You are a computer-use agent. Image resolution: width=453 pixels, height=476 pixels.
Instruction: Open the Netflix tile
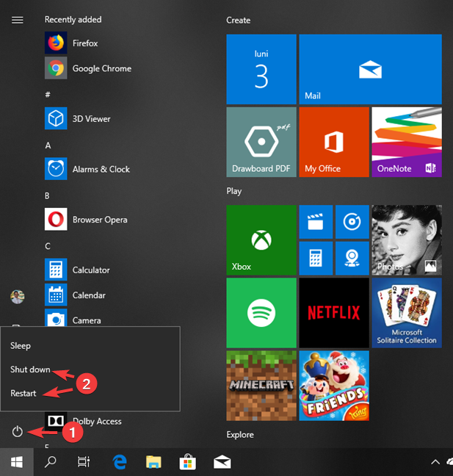[333, 312]
